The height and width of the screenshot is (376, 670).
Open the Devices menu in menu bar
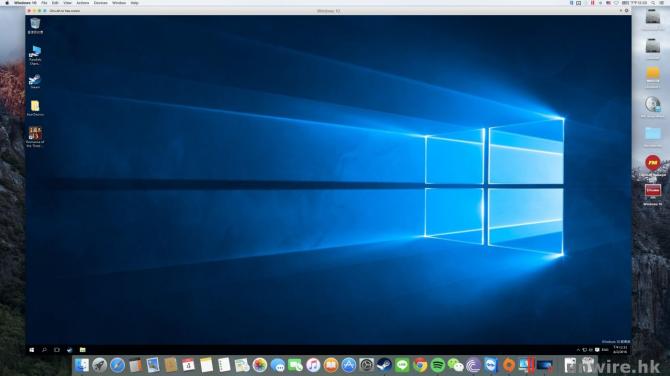click(101, 3)
